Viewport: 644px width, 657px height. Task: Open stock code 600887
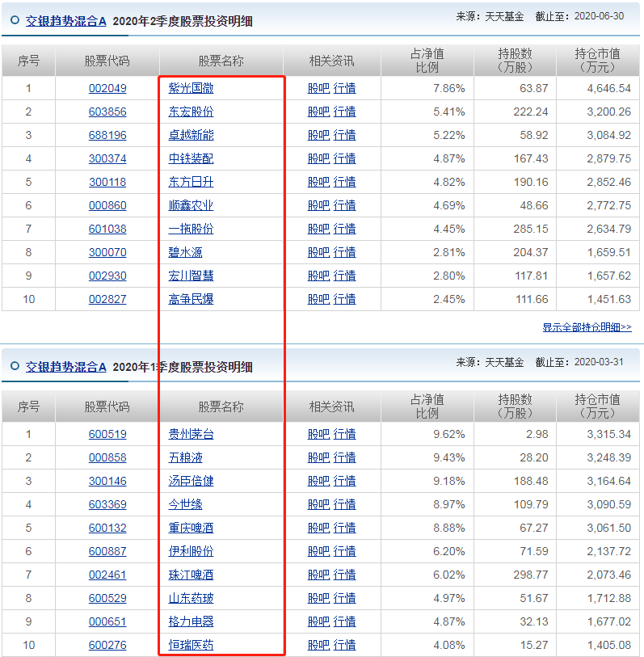[x=107, y=551]
